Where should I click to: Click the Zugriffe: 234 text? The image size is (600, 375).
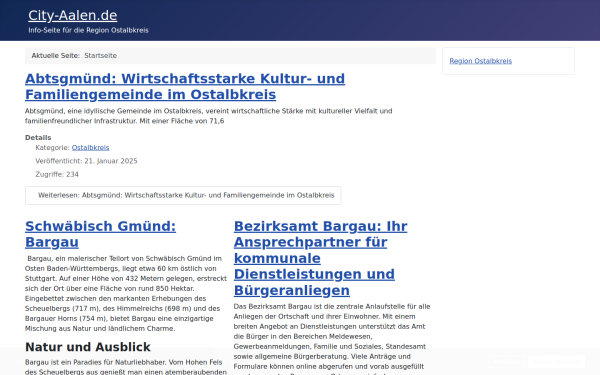57,174
